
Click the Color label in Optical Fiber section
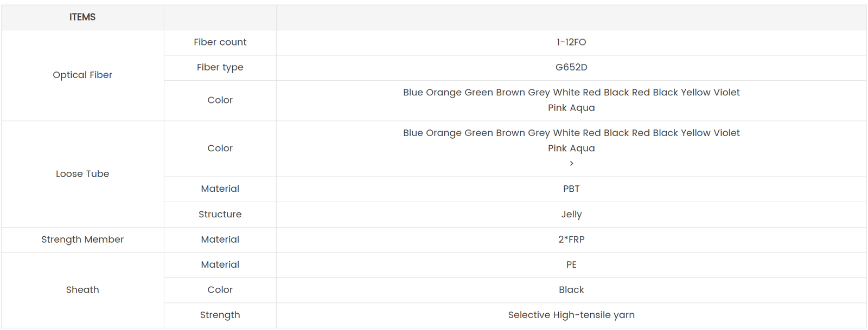pyautogui.click(x=220, y=100)
